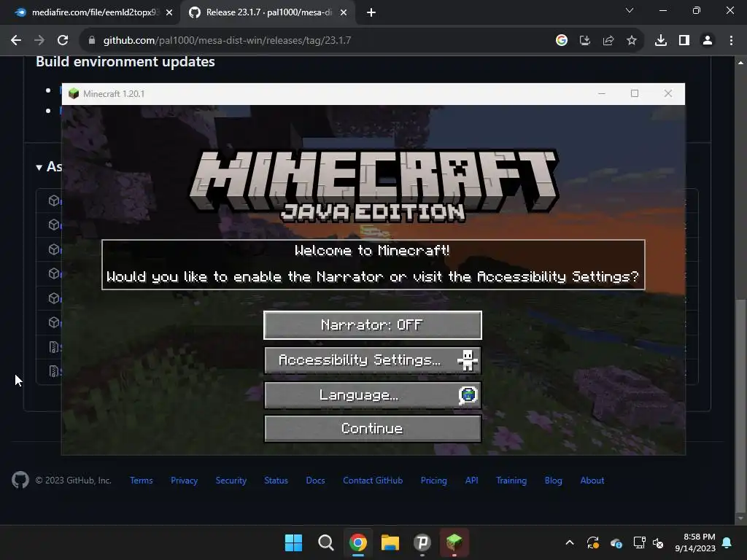Click Continue in Minecraft welcome screen
Screen dimensions: 747x560
373,429
